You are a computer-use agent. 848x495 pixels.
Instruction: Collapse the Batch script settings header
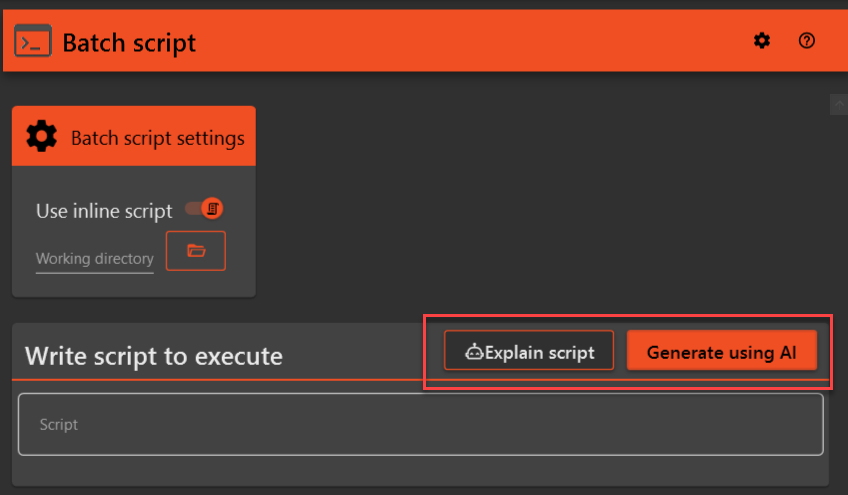157,137
